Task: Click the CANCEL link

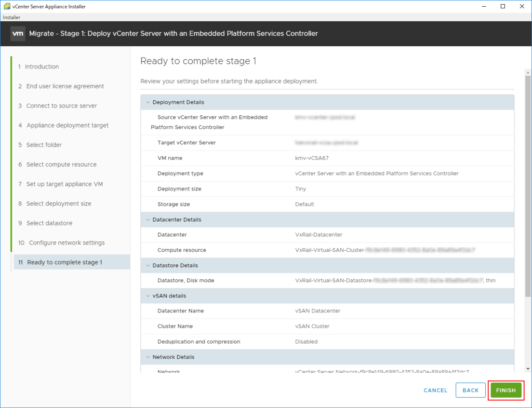Action: click(x=435, y=390)
